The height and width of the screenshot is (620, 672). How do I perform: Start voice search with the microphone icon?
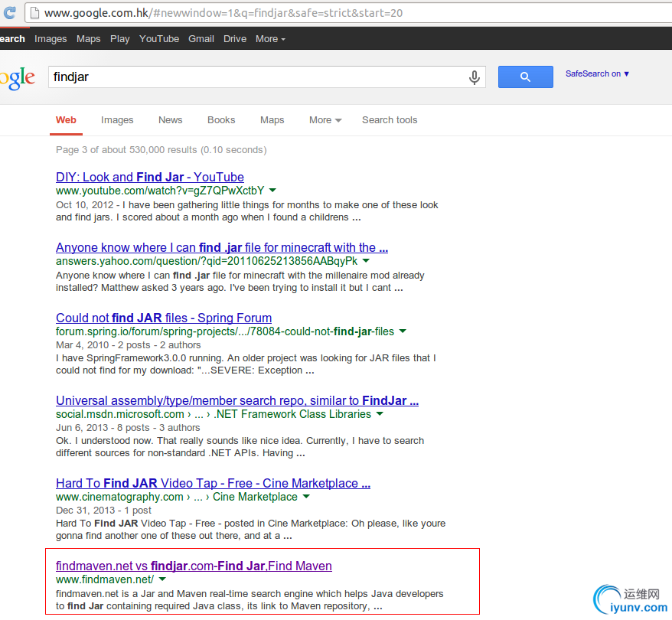(x=474, y=77)
